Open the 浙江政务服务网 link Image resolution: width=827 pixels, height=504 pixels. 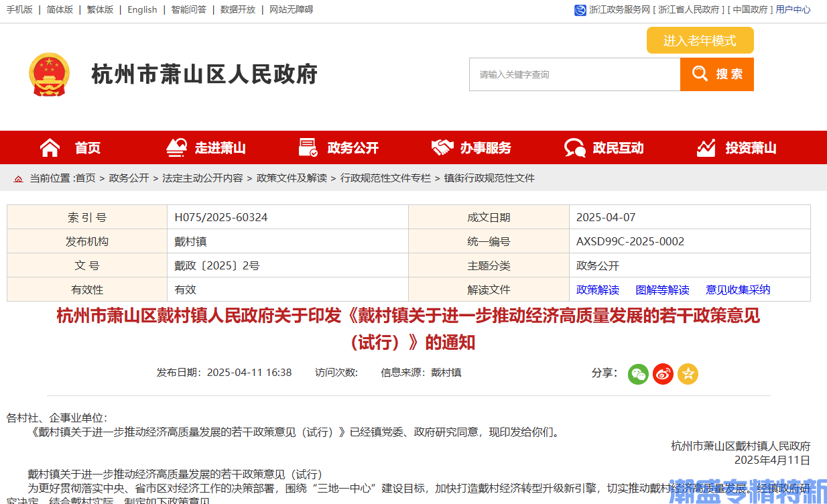tap(620, 9)
